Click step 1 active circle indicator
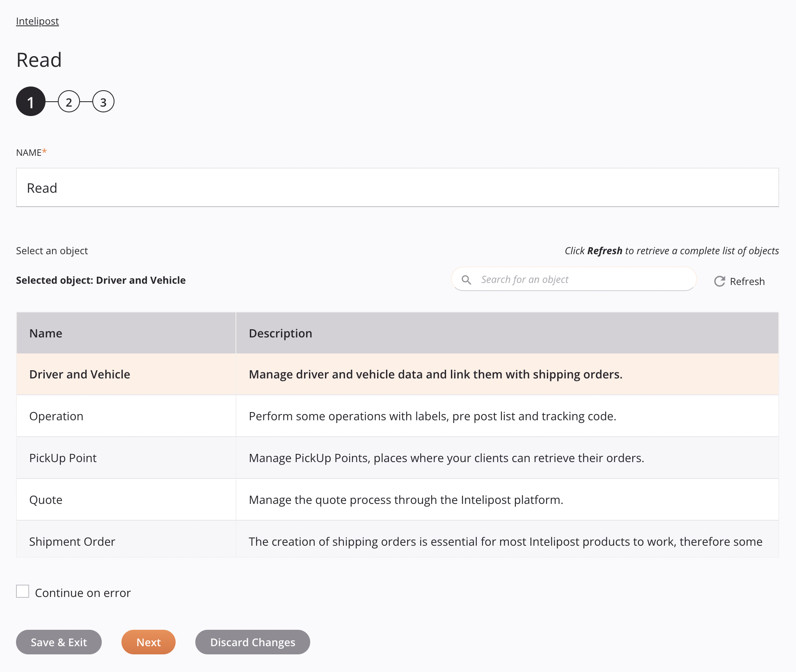 pyautogui.click(x=30, y=102)
